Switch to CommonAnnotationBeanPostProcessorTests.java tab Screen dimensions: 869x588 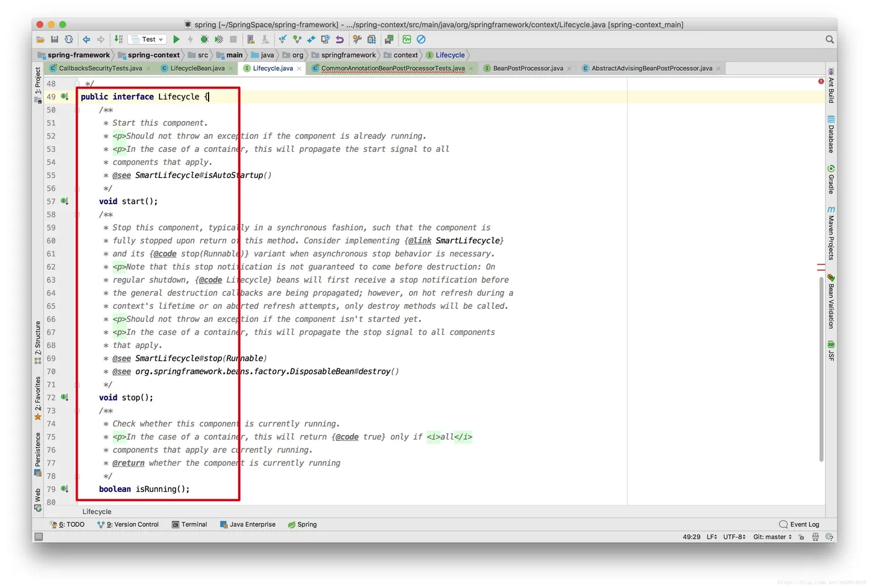pyautogui.click(x=392, y=68)
